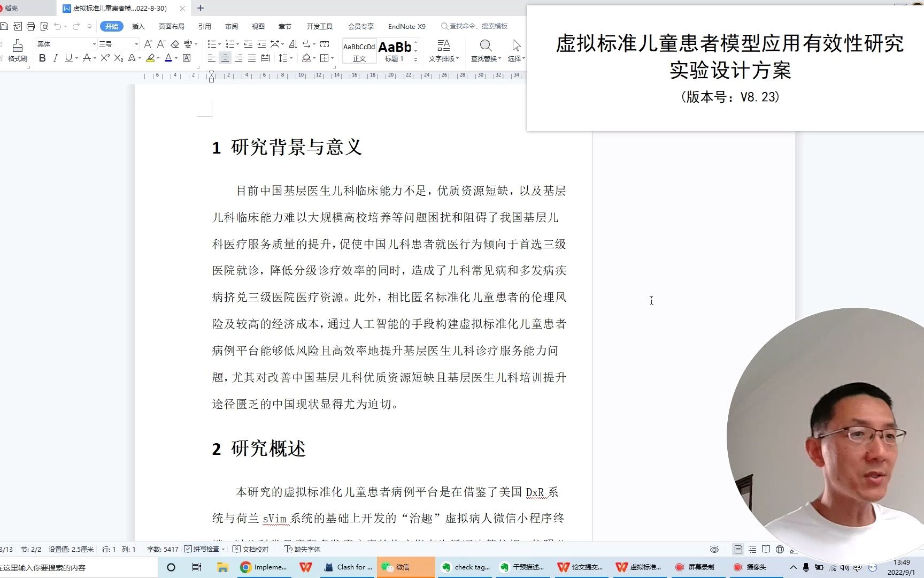Click the 缺失字体 missing fonts indicator
The image size is (924, 578).
tap(303, 549)
